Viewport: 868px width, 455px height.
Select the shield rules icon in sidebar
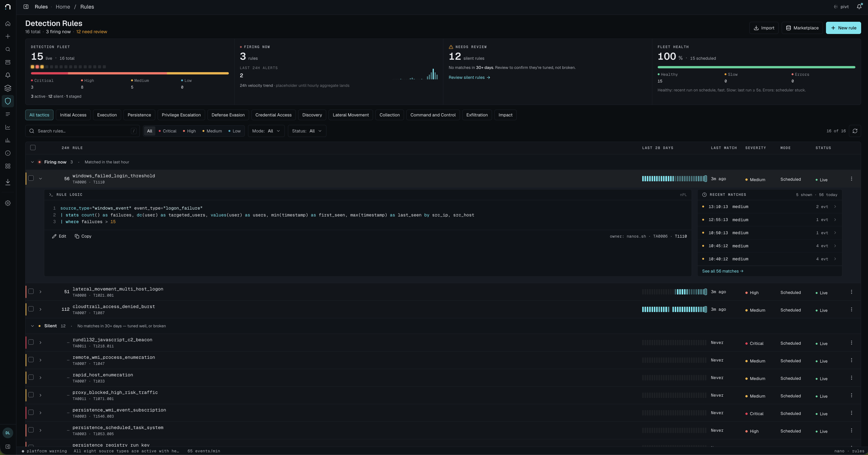click(8, 101)
